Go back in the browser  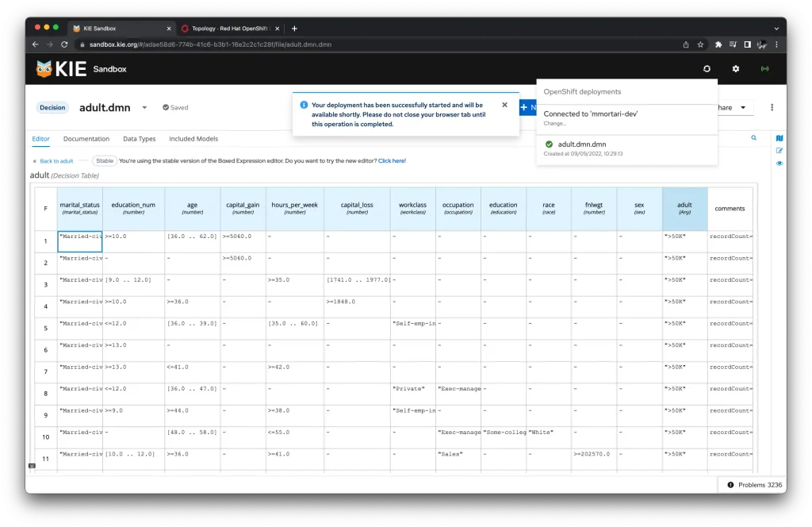[x=35, y=44]
